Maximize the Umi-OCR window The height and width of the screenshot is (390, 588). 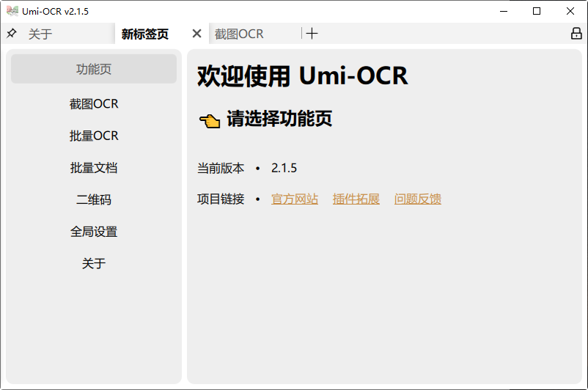537,11
